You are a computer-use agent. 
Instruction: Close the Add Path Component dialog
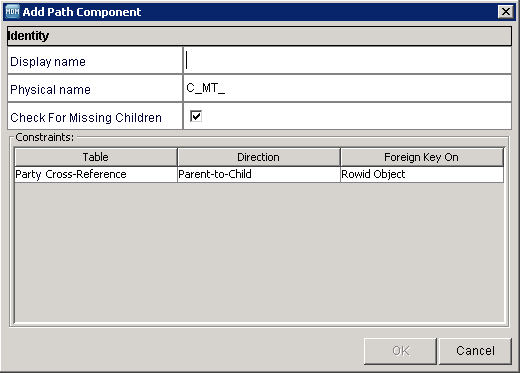click(x=505, y=12)
